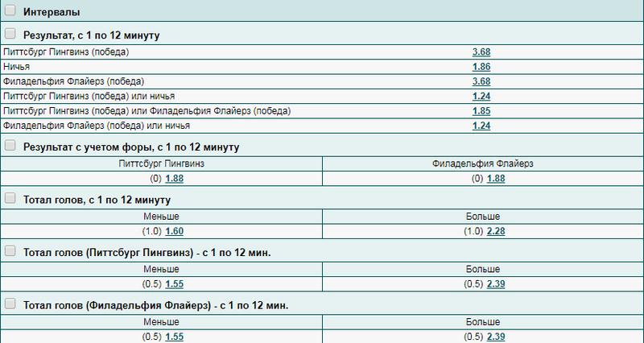Click label Питтсбург (победа) или Филадельфия (победа)
This screenshot has height=343, width=644.
(147, 111)
